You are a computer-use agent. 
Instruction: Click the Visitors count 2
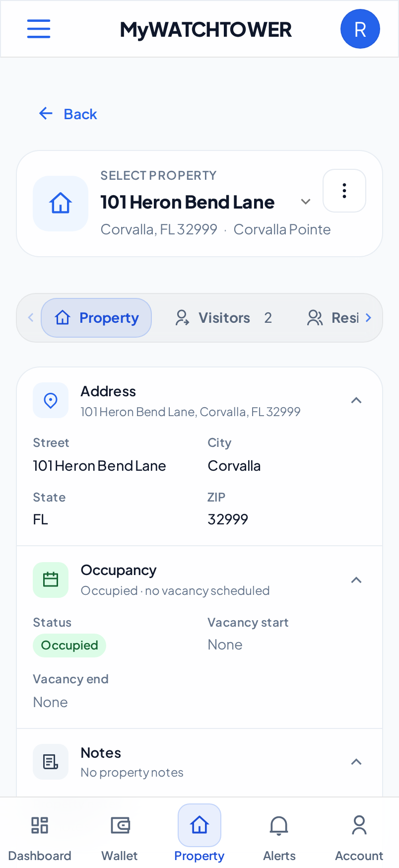click(x=268, y=318)
